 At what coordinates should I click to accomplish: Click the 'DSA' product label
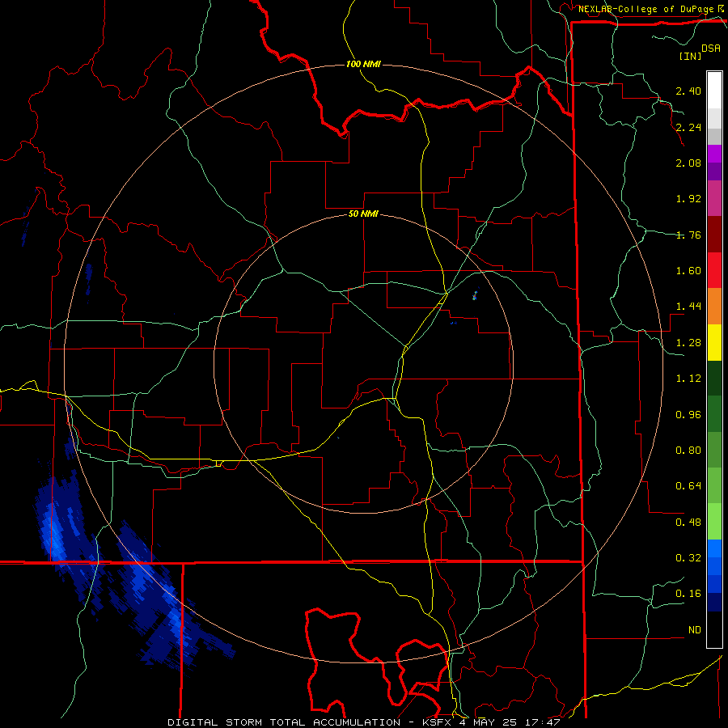point(711,49)
